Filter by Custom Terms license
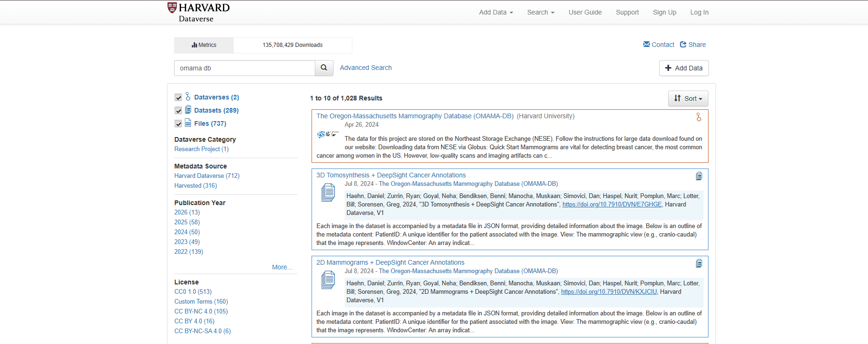Screen dimensions: 868x344 click(x=201, y=301)
